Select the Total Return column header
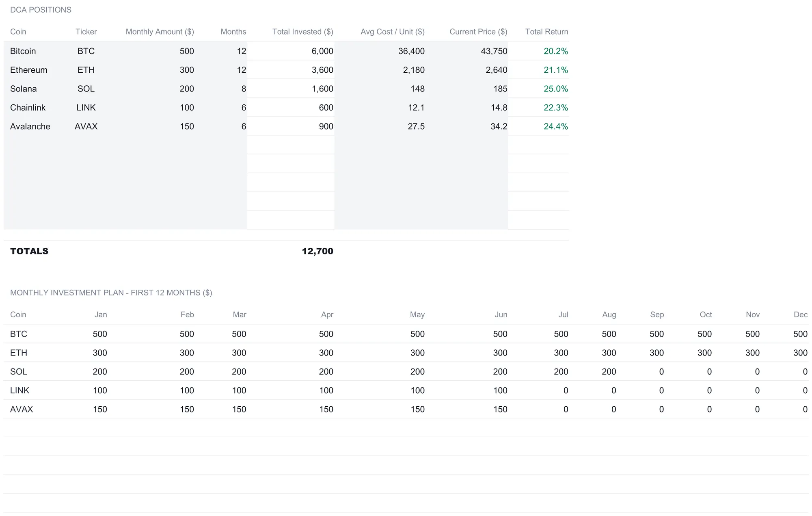The width and height of the screenshot is (812, 516). point(547,32)
